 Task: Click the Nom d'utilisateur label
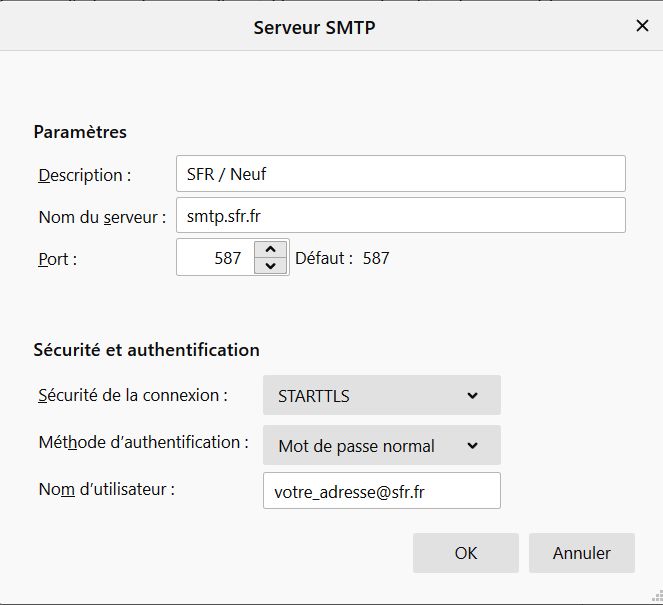coord(107,489)
